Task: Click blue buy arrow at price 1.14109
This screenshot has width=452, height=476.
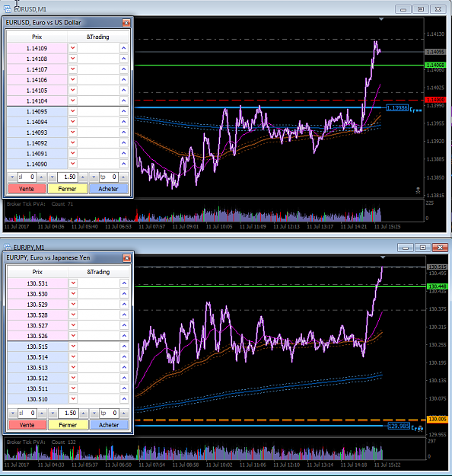Action: 124,48
